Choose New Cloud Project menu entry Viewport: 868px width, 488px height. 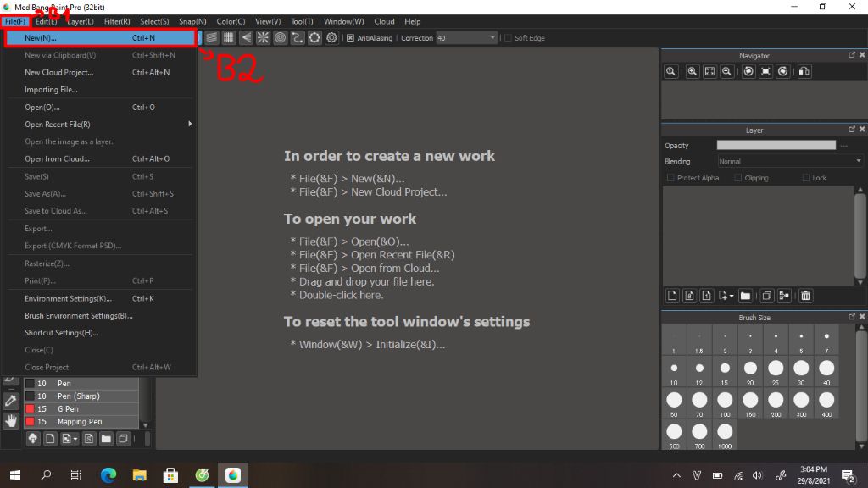(x=100, y=73)
